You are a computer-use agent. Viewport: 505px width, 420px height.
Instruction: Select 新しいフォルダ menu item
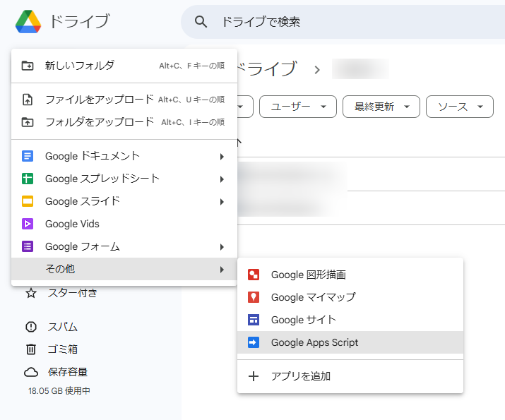click(124, 66)
